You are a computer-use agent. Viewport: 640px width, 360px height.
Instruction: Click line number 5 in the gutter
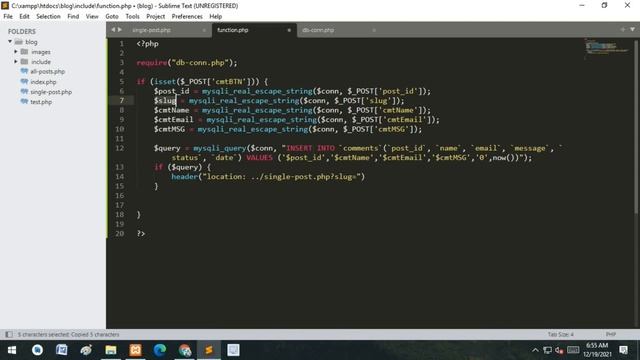point(122,81)
